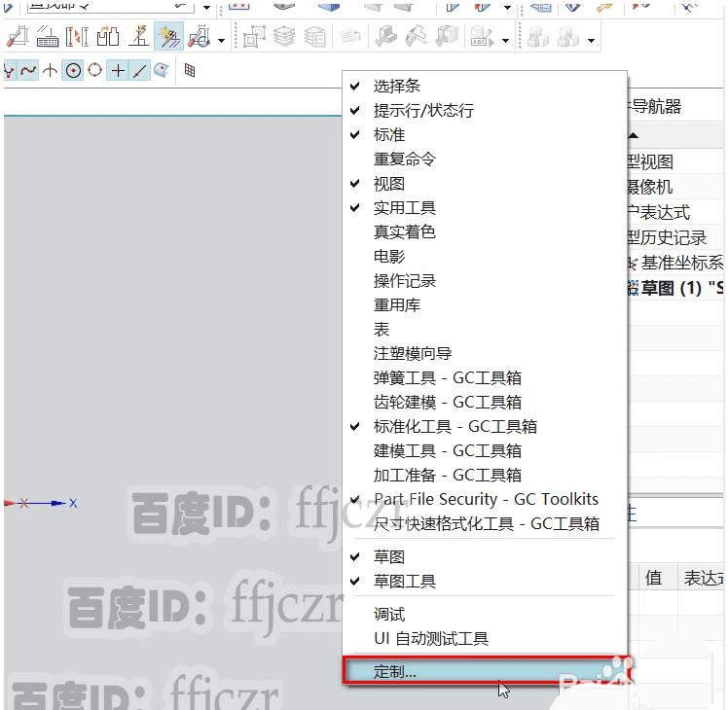Enable UI 自动测试工具 entry
728x710 pixels.
pos(485,639)
